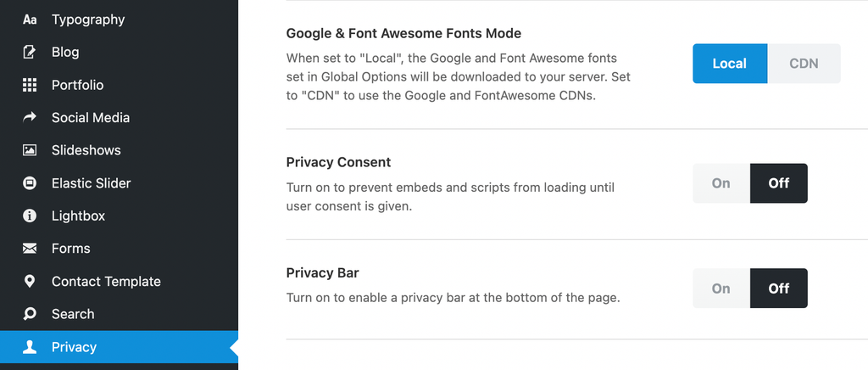This screenshot has width=868, height=370.
Task: Click the Portfolio grid icon
Action: tap(30, 85)
